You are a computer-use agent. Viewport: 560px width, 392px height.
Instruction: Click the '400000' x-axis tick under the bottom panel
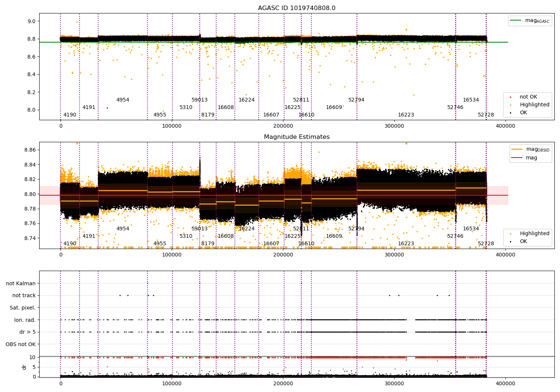coord(505,383)
